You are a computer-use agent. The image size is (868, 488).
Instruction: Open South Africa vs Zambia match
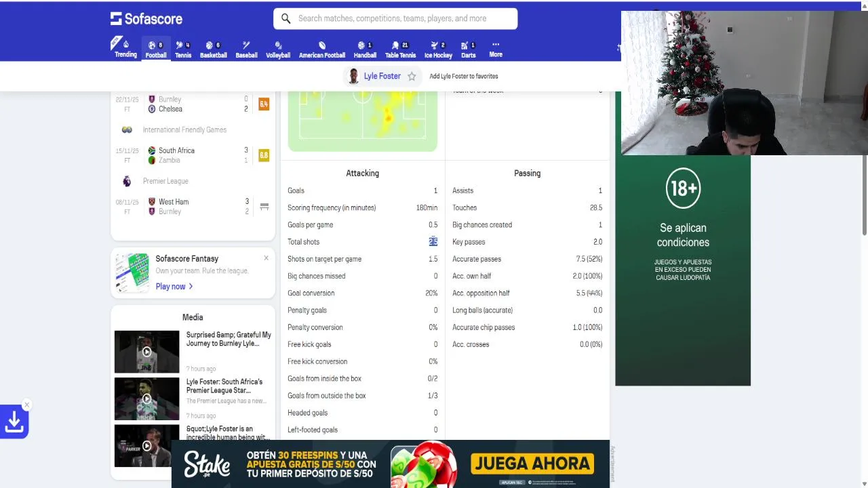(193, 155)
